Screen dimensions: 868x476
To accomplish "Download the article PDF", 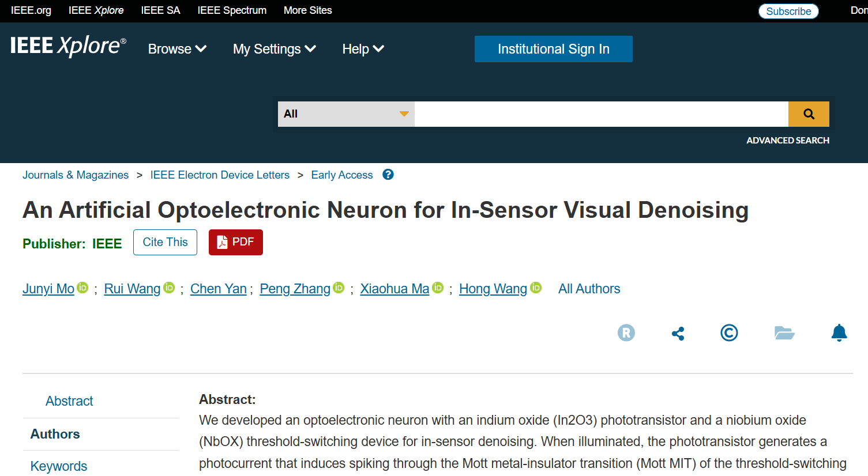I will pyautogui.click(x=236, y=242).
